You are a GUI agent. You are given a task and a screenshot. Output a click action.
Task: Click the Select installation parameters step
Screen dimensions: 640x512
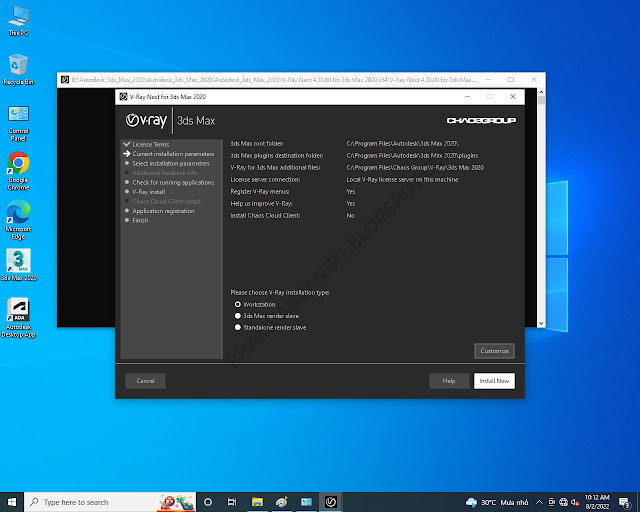171,163
